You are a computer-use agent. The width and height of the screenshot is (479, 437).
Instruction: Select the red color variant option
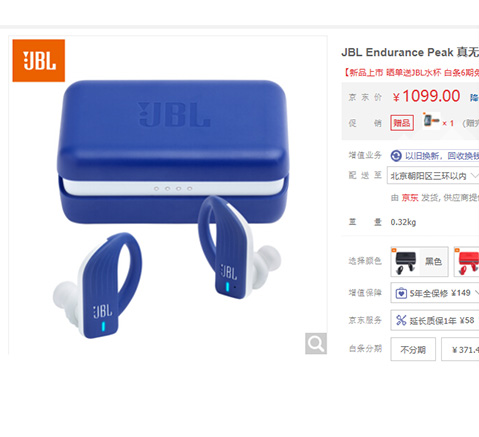467,262
